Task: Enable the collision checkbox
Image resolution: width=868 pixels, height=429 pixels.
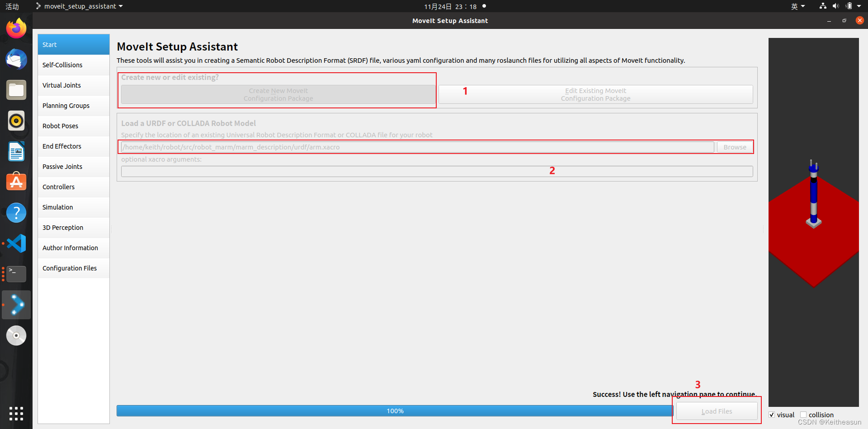Action: [803, 415]
